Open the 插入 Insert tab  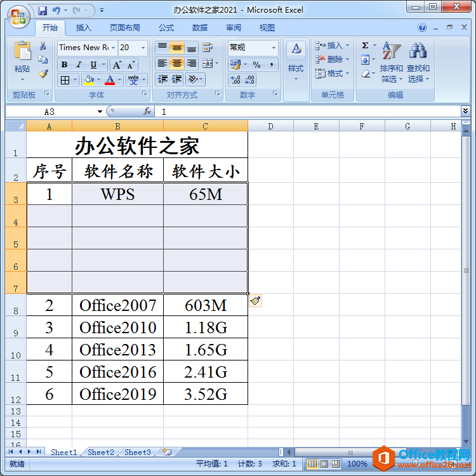[84, 28]
